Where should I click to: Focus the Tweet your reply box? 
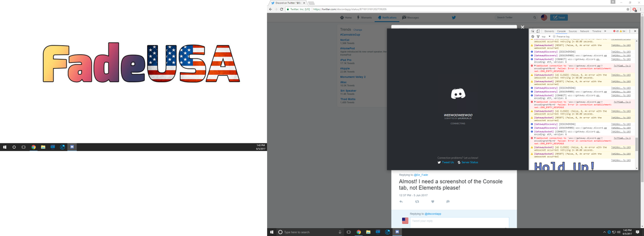coord(459,221)
